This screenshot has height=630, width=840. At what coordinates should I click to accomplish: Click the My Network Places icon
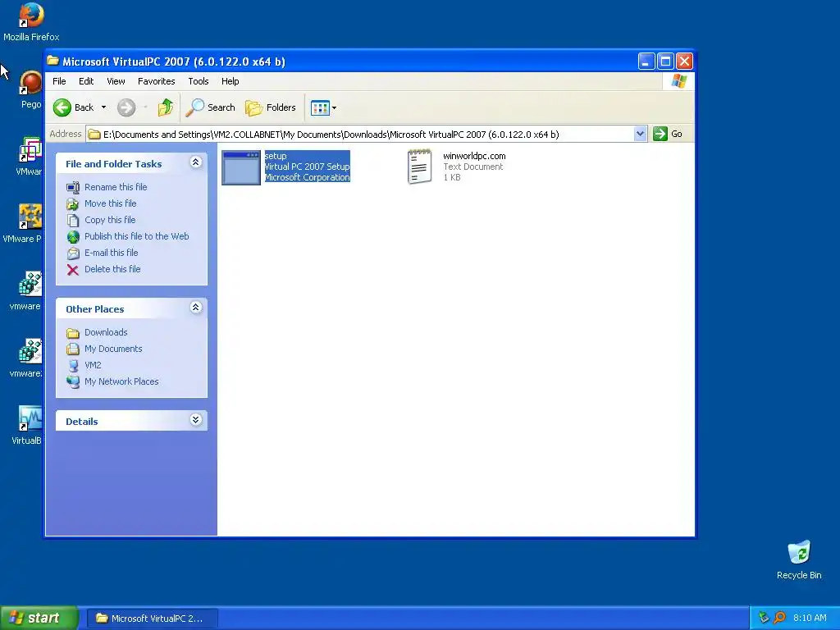click(73, 381)
